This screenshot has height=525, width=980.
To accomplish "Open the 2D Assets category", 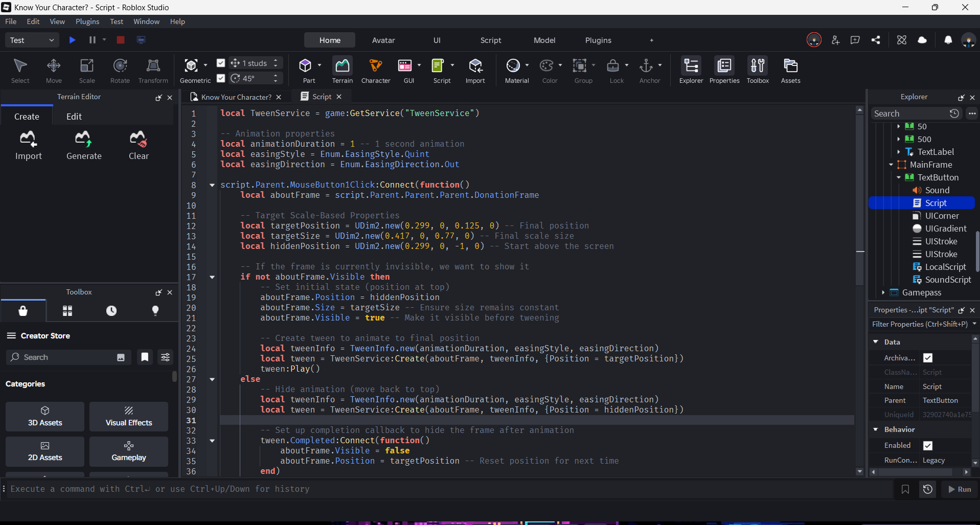I will click(x=45, y=451).
